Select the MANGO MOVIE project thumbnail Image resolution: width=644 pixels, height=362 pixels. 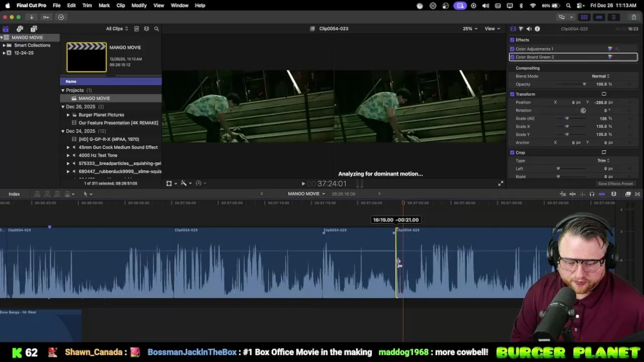pos(87,57)
